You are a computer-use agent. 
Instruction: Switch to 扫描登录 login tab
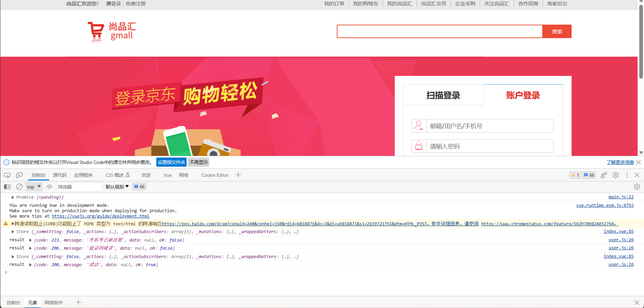tap(443, 95)
